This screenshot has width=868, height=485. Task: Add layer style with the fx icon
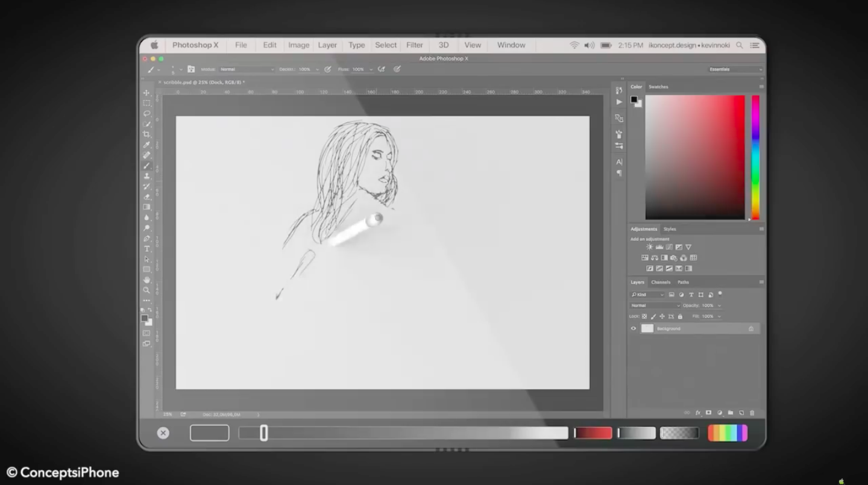[x=698, y=413]
